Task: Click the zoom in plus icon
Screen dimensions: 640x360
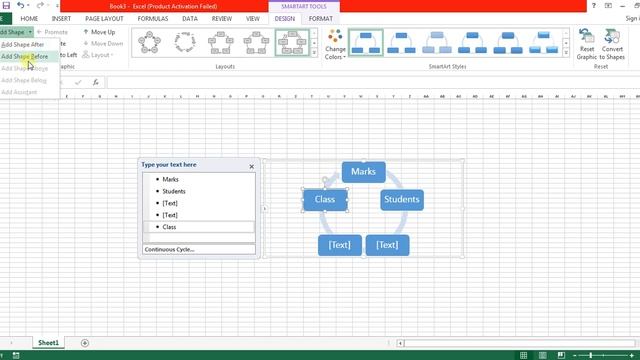Action: coord(631,356)
